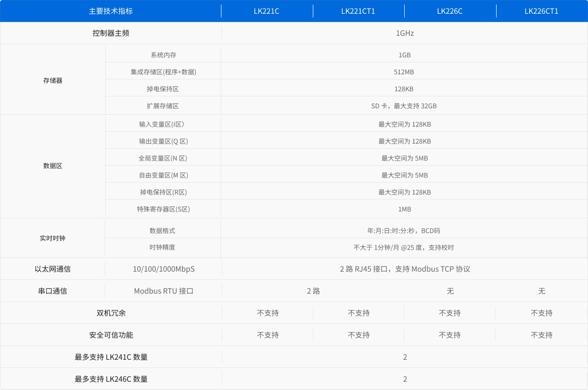Click '最大空间为 5MB' for 自由变量区(M 区)
Image resolution: width=588 pixels, height=390 pixels.
coord(405,175)
